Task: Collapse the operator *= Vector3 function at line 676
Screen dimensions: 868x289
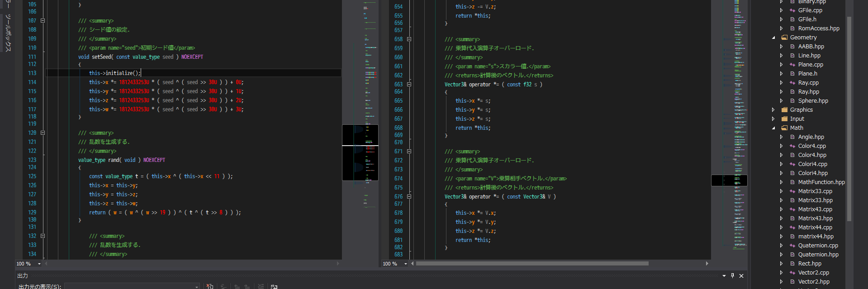Action: pos(409,197)
